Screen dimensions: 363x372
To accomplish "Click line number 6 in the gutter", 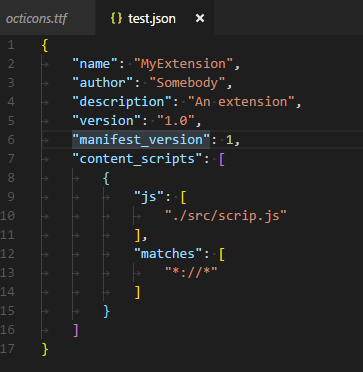I will click(x=11, y=140).
